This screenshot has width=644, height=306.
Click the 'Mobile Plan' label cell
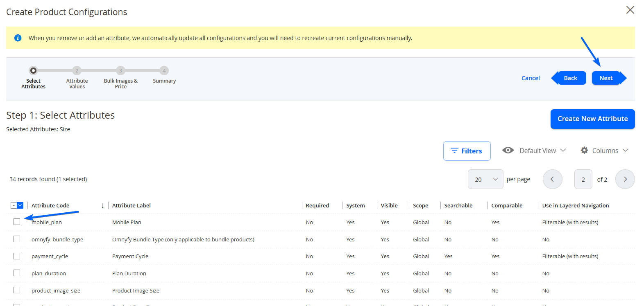pyautogui.click(x=127, y=223)
